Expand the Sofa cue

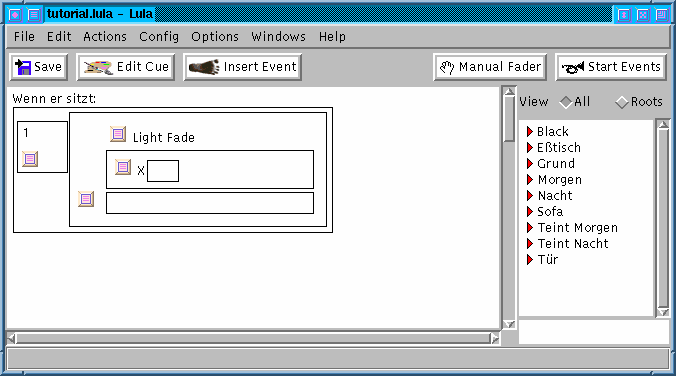(x=530, y=211)
